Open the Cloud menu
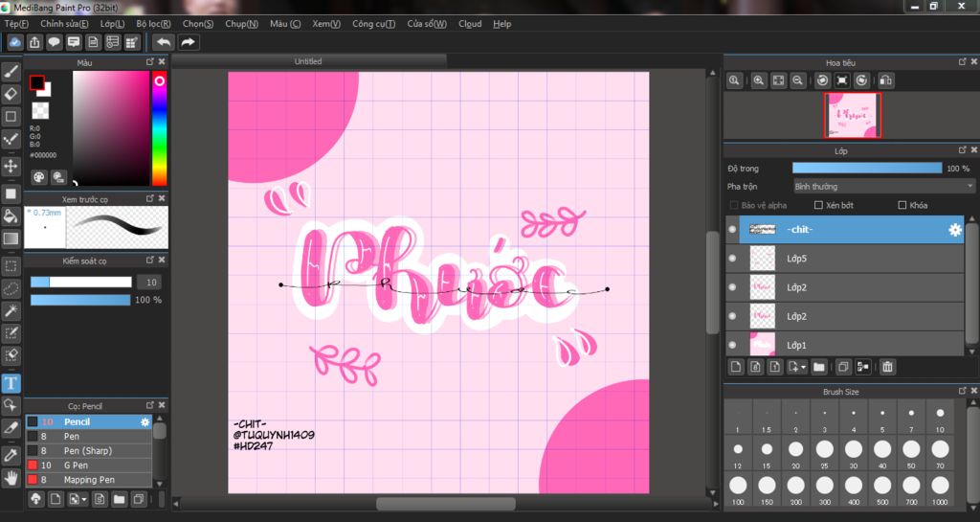980x522 pixels. click(x=470, y=24)
